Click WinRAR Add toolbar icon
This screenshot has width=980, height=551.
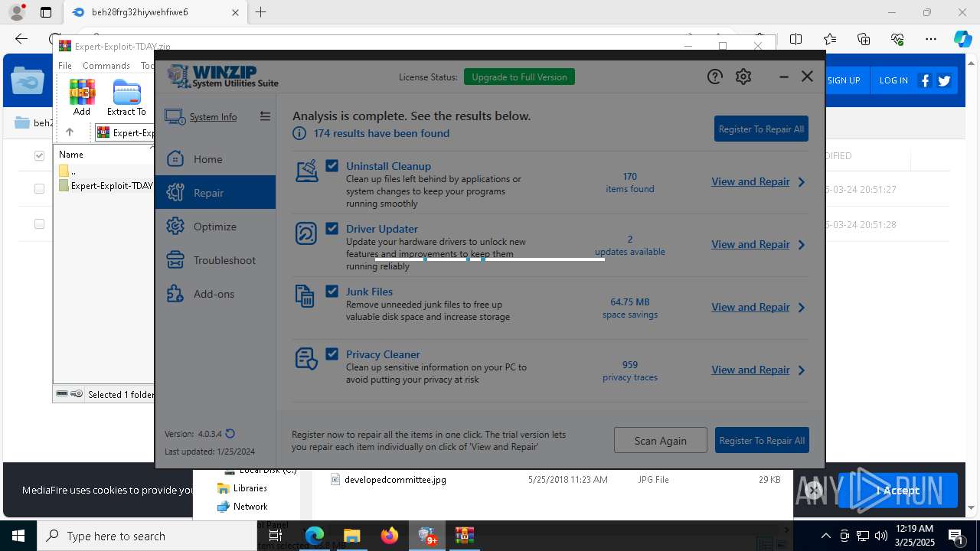coord(82,97)
